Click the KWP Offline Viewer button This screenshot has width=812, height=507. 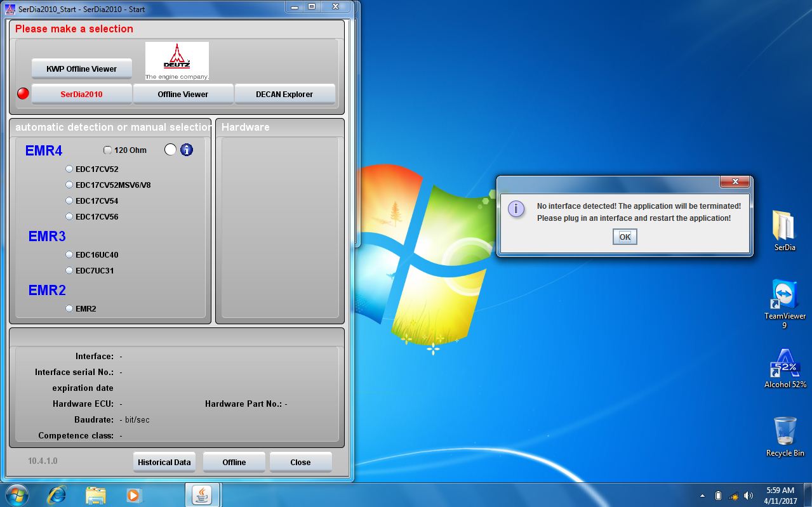coord(82,69)
